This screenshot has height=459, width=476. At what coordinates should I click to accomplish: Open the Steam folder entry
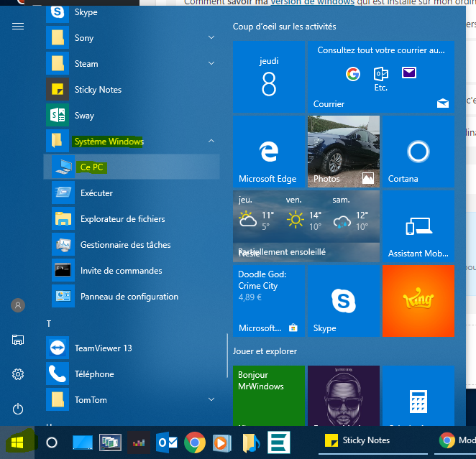(132, 63)
